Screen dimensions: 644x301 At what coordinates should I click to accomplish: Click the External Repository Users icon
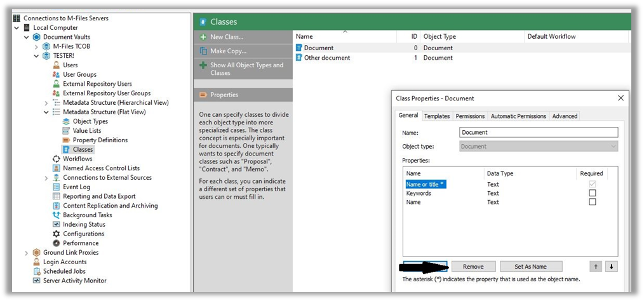[x=57, y=84]
